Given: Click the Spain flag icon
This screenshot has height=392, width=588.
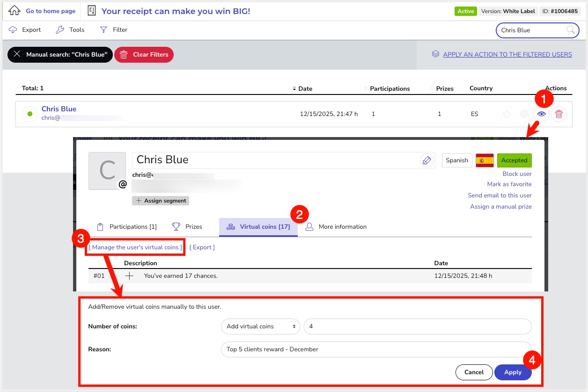Looking at the screenshot, I should [485, 160].
